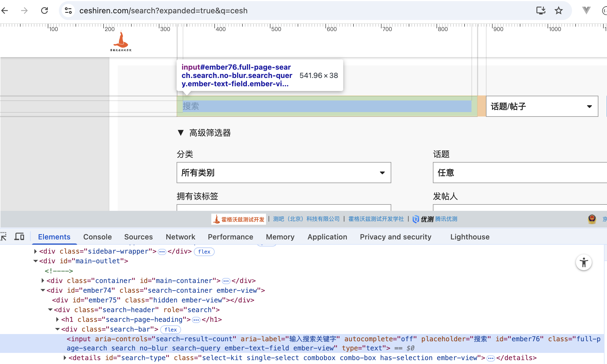Collapse the ember74 search-container div node
Viewport: 607px width, 364px height.
click(x=43, y=290)
